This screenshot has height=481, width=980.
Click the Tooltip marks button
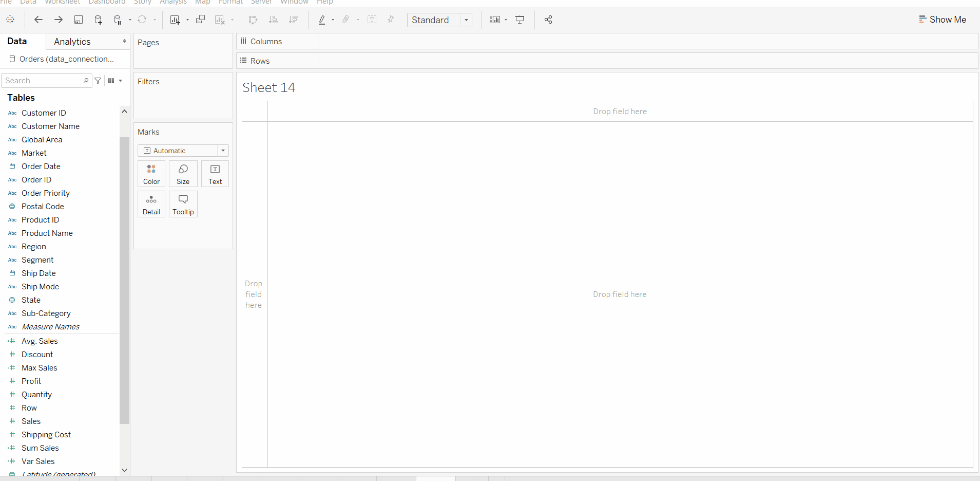[x=183, y=204]
